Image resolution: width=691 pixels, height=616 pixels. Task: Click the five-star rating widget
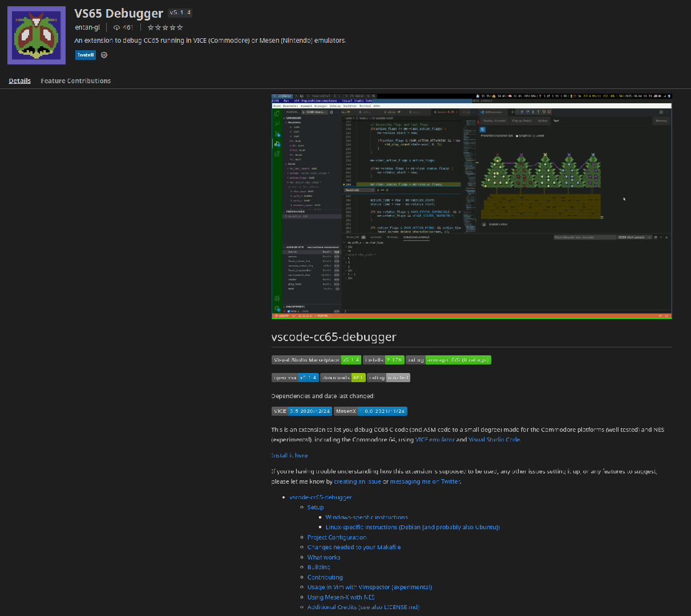point(165,27)
